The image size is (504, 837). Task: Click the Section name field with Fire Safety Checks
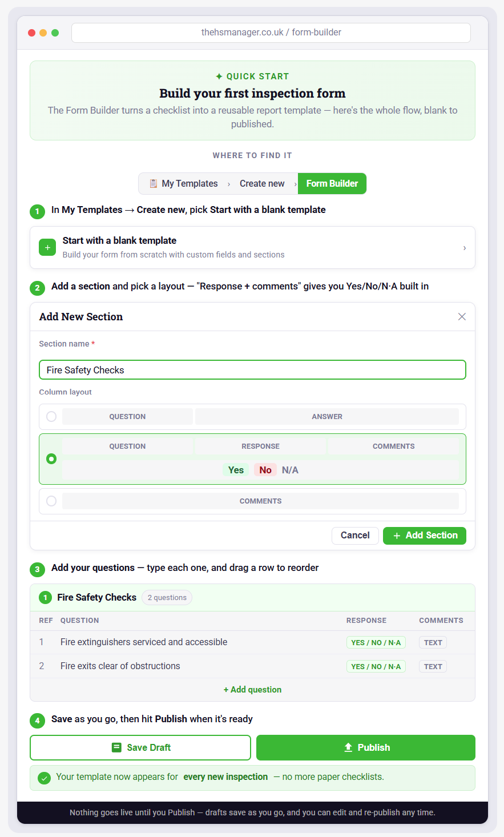click(x=252, y=370)
